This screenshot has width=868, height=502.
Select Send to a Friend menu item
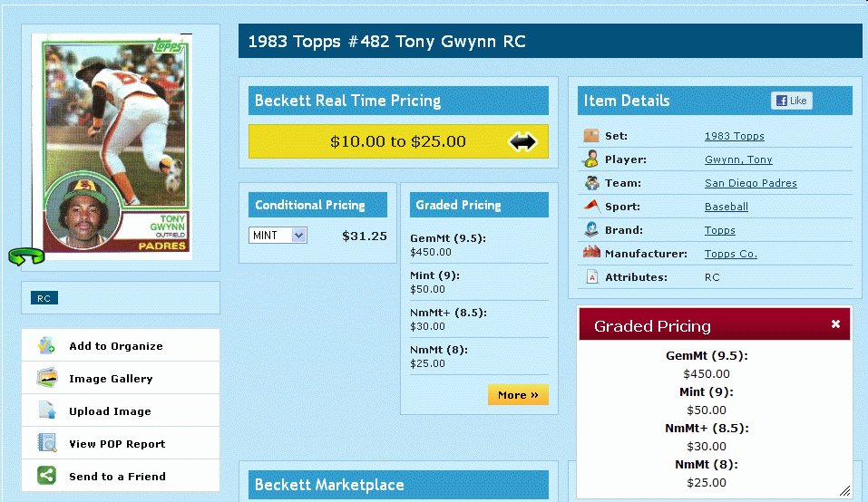(x=121, y=476)
